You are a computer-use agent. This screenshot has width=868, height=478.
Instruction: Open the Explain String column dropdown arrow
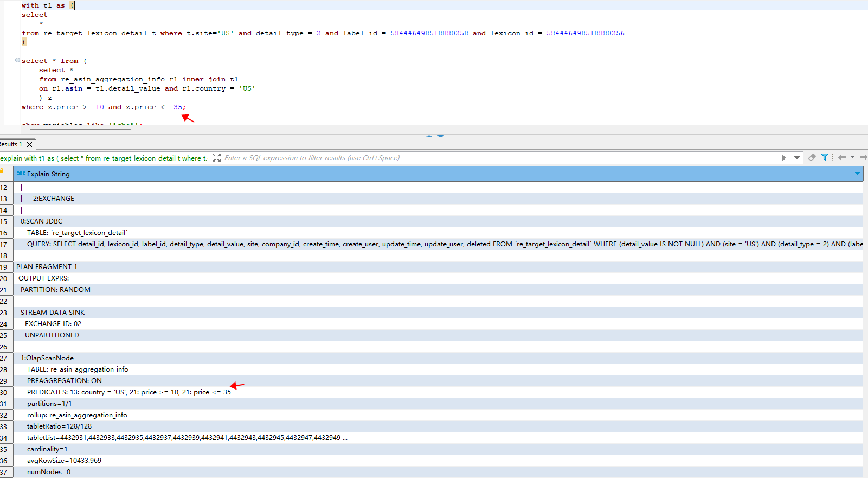click(x=858, y=174)
